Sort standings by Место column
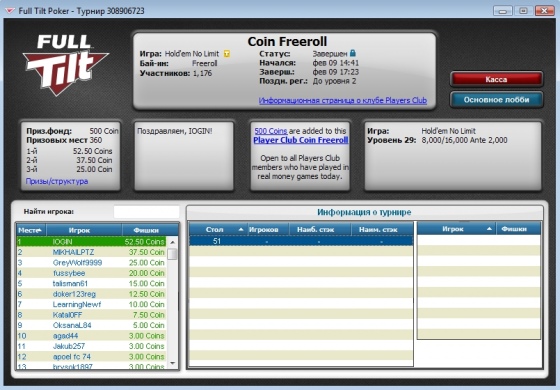The image size is (560, 390). click(31, 230)
